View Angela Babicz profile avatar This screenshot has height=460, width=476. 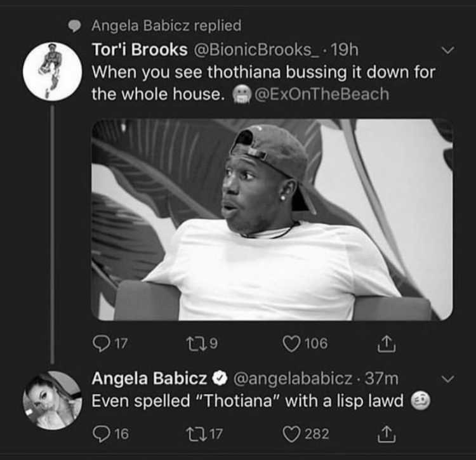pos(52,400)
